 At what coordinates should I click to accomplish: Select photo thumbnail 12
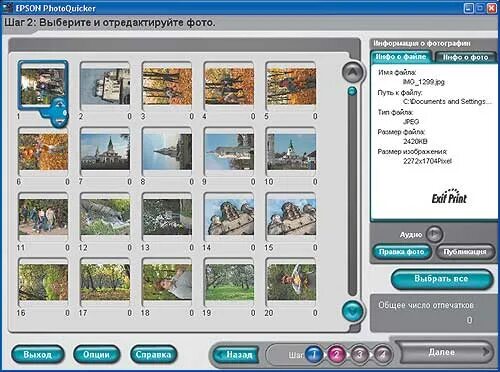pyautogui.click(x=105, y=217)
